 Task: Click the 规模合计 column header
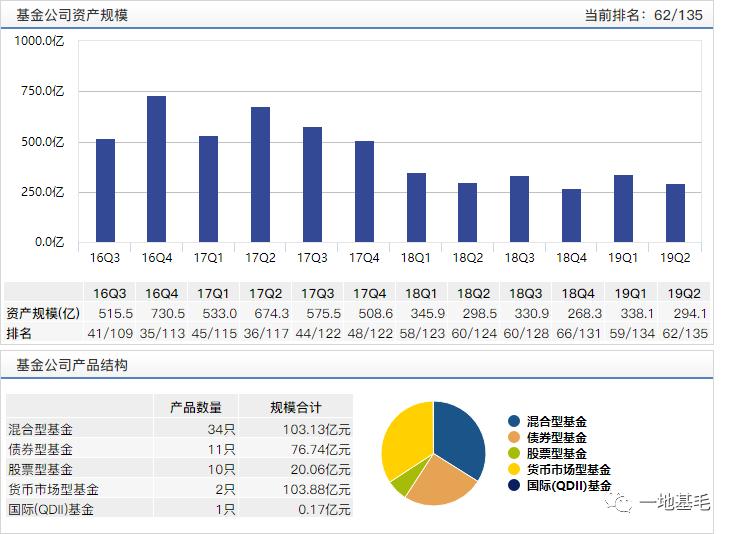click(295, 407)
